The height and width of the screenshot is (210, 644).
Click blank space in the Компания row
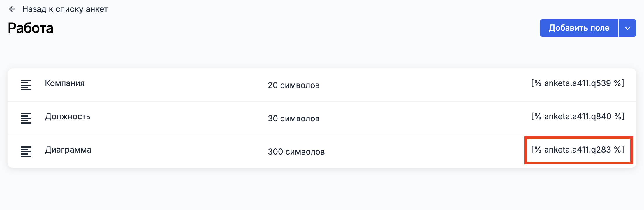click(423, 85)
